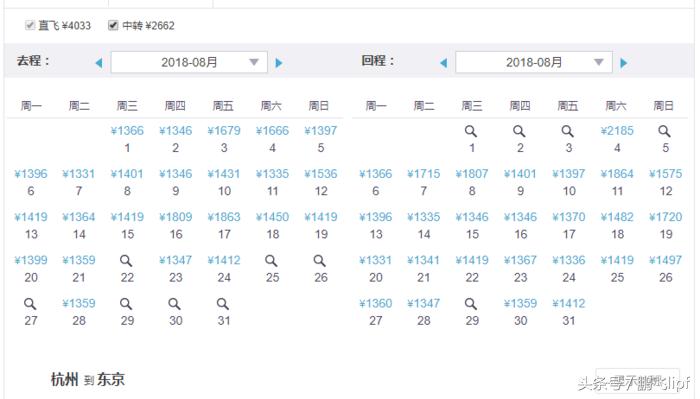Select departure August 6 at ¥1396
Image resolution: width=700 pixels, height=399 pixels.
(31, 174)
